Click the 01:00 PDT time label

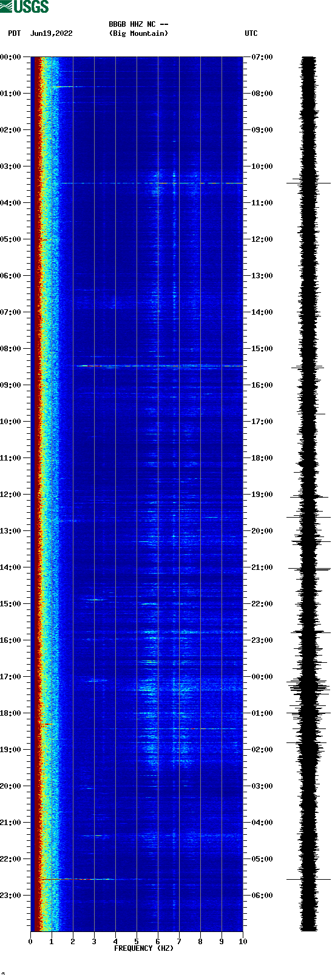point(10,94)
